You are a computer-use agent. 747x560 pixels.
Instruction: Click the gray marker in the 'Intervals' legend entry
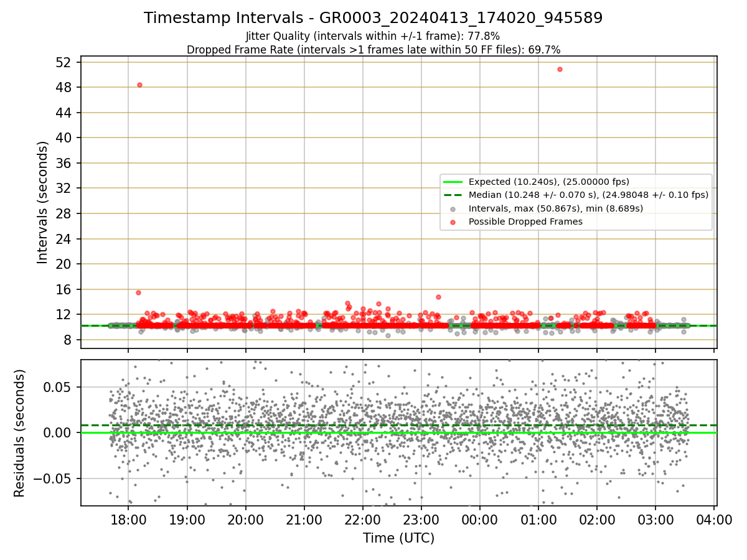click(453, 209)
